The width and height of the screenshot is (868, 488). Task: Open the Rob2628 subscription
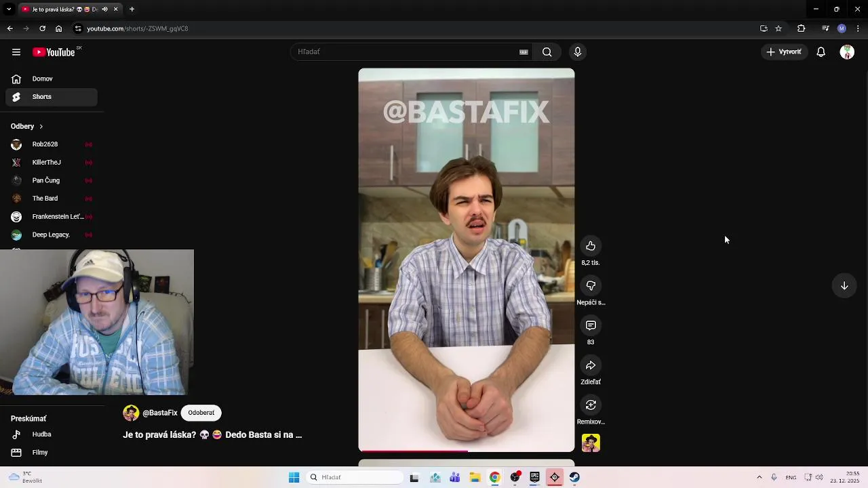(52, 144)
